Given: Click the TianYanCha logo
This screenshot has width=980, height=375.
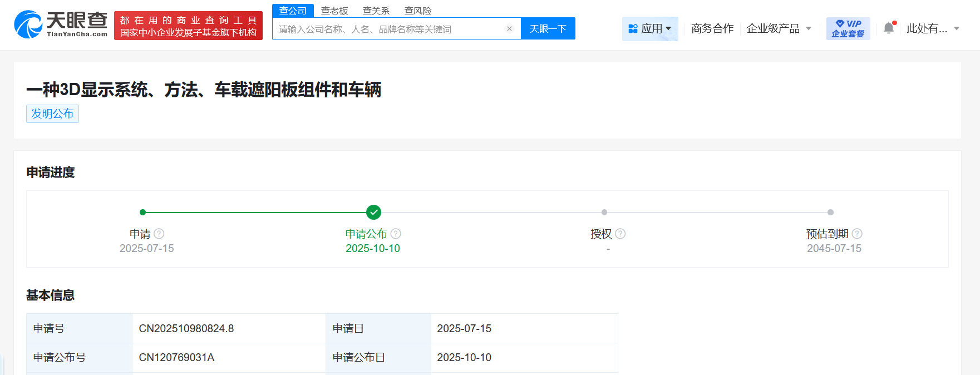Looking at the screenshot, I should coord(61,25).
